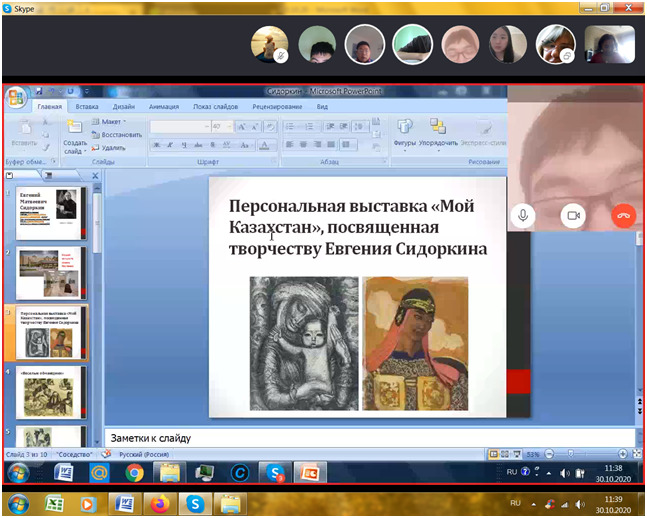The height and width of the screenshot is (518, 647).
Task: Switch to the Дизайн tab
Action: pyautogui.click(x=124, y=105)
